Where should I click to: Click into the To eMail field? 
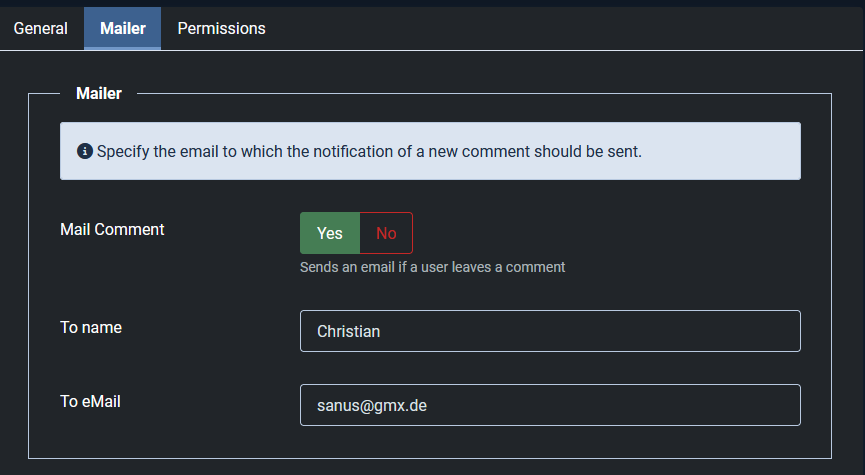coord(550,405)
